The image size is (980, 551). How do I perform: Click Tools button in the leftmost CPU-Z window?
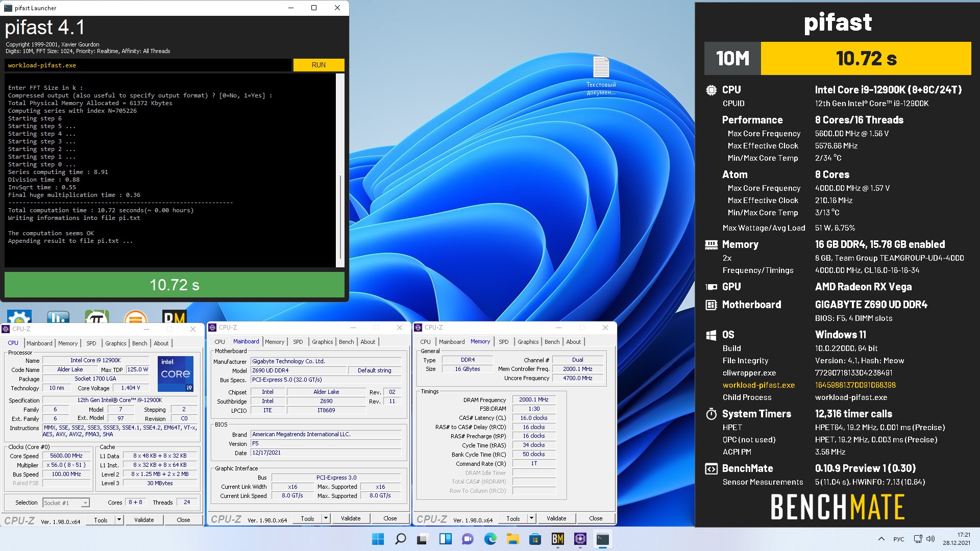point(101,520)
